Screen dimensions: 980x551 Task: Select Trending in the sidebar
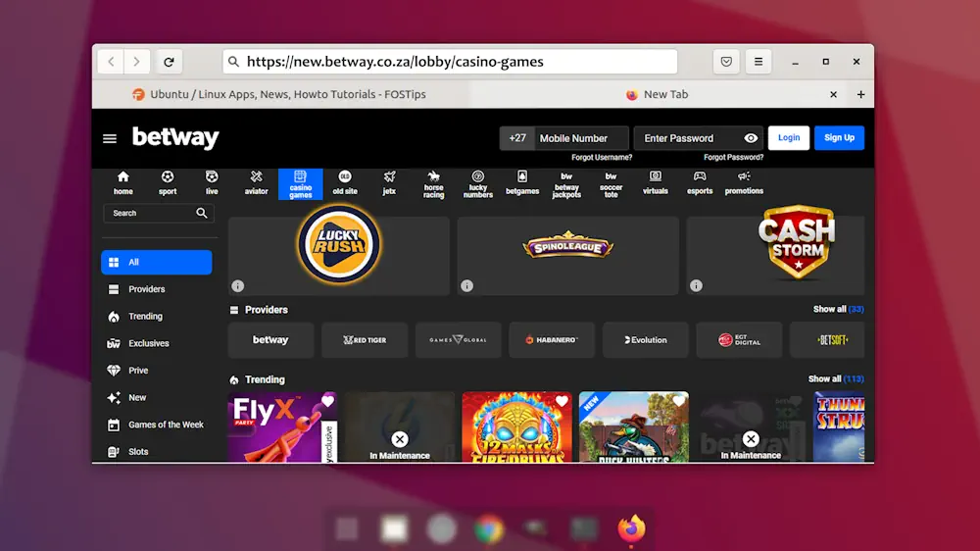[x=156, y=317]
